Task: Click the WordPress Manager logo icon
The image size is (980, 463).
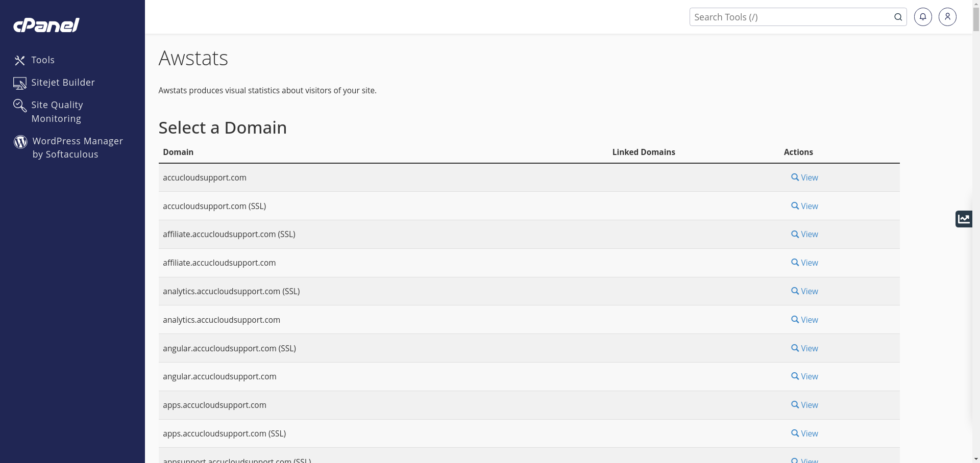Action: pyautogui.click(x=20, y=142)
